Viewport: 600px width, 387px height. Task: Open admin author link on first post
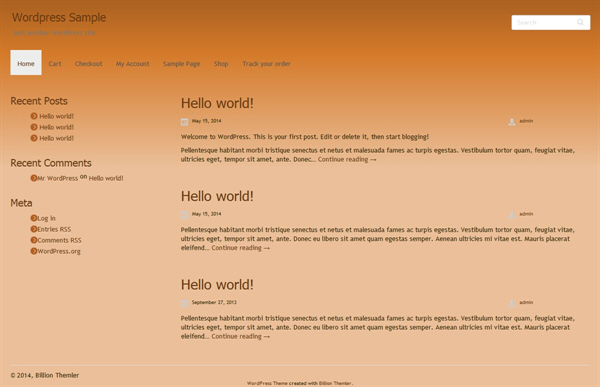coord(526,121)
